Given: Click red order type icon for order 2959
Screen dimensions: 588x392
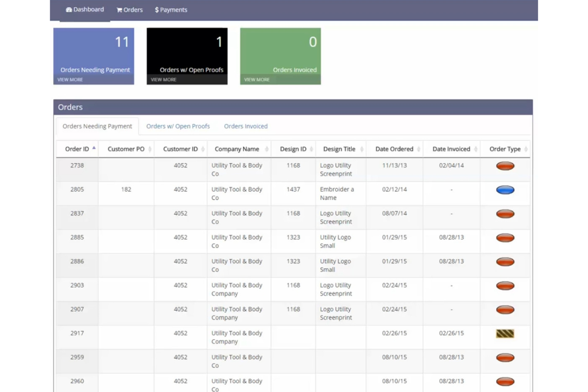Looking at the screenshot, I should (505, 358).
